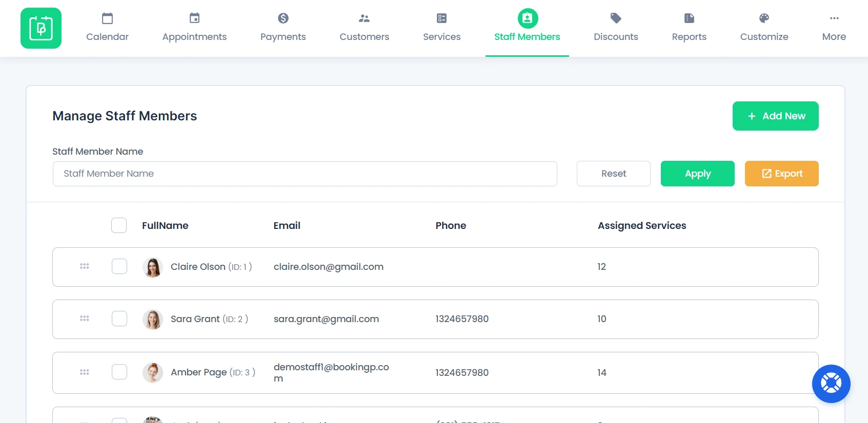The width and height of the screenshot is (868, 423).
Task: Check the box for Sara Grant
Action: (119, 319)
